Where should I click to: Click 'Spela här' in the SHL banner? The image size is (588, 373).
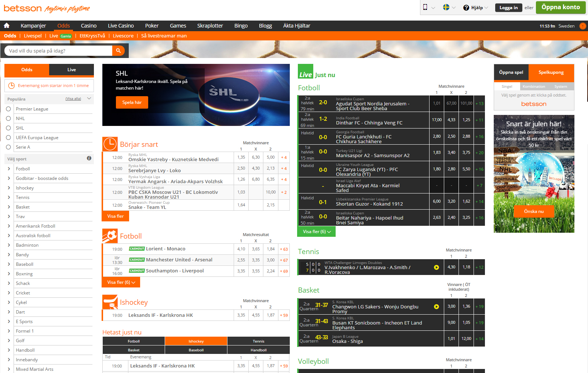pos(132,102)
